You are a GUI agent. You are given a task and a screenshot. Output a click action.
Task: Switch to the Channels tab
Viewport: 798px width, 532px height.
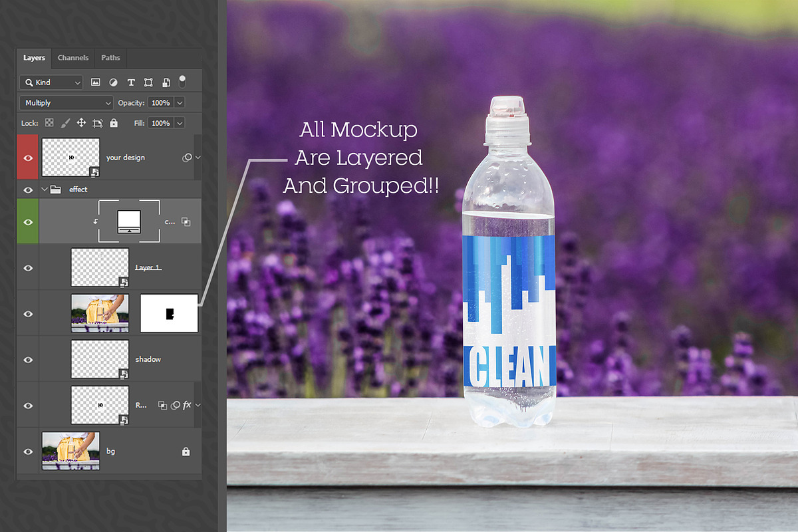73,58
